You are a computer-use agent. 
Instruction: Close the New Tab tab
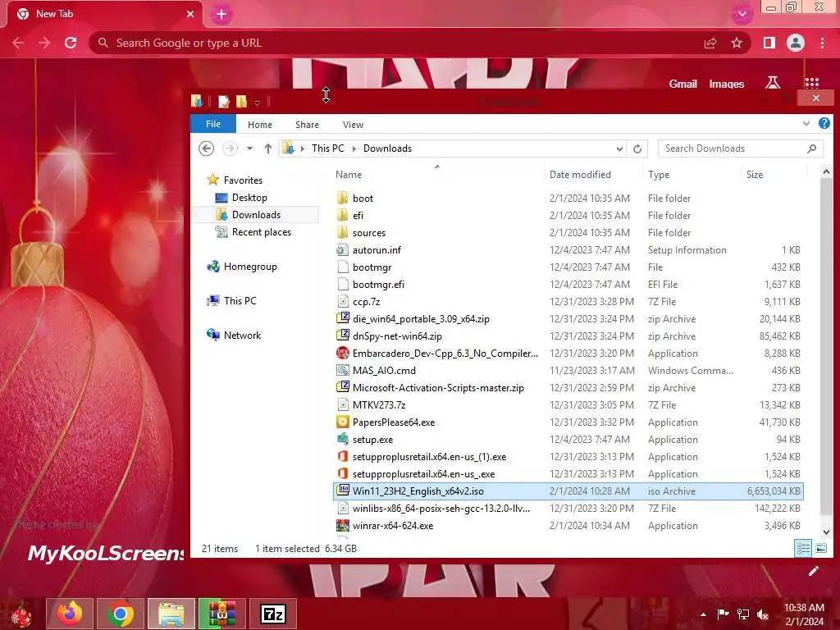pyautogui.click(x=190, y=14)
